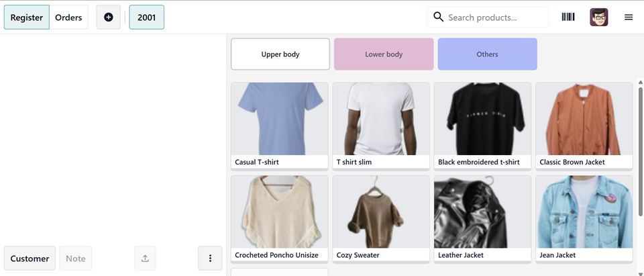Open the three-dot more actions menu

pyautogui.click(x=210, y=259)
